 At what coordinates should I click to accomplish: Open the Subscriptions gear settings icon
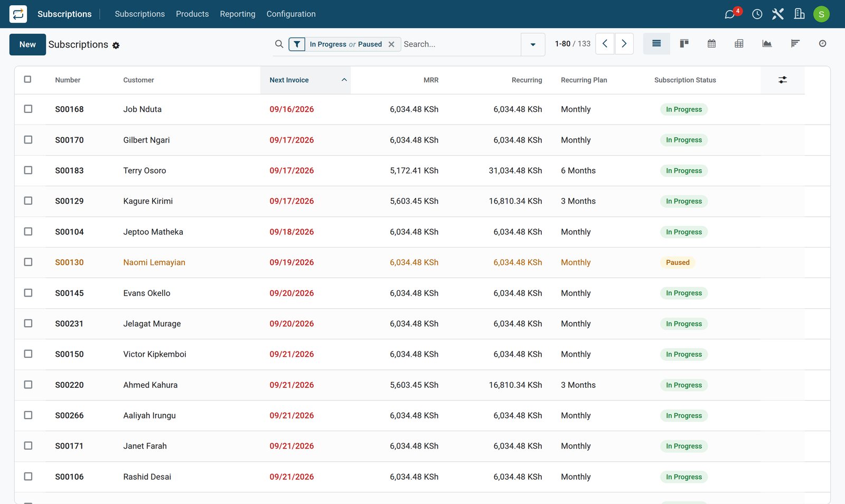pyautogui.click(x=116, y=45)
